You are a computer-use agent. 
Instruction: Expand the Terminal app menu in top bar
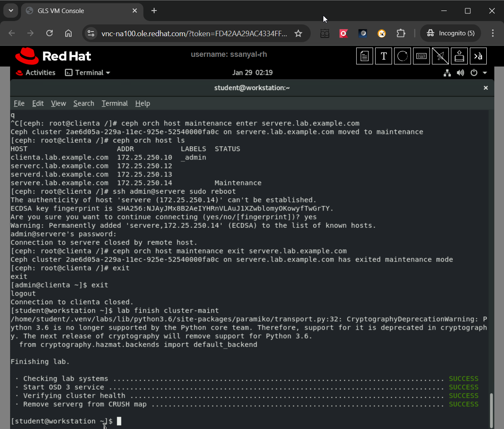[88, 73]
